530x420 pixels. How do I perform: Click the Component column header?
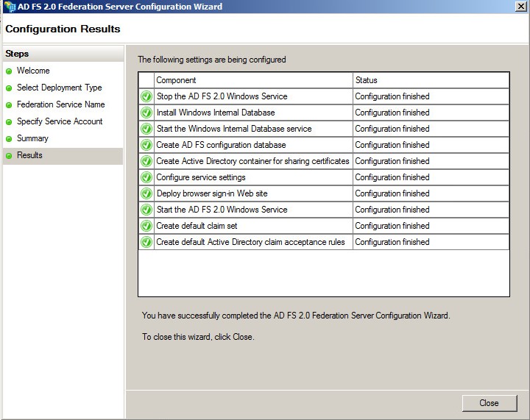point(253,80)
